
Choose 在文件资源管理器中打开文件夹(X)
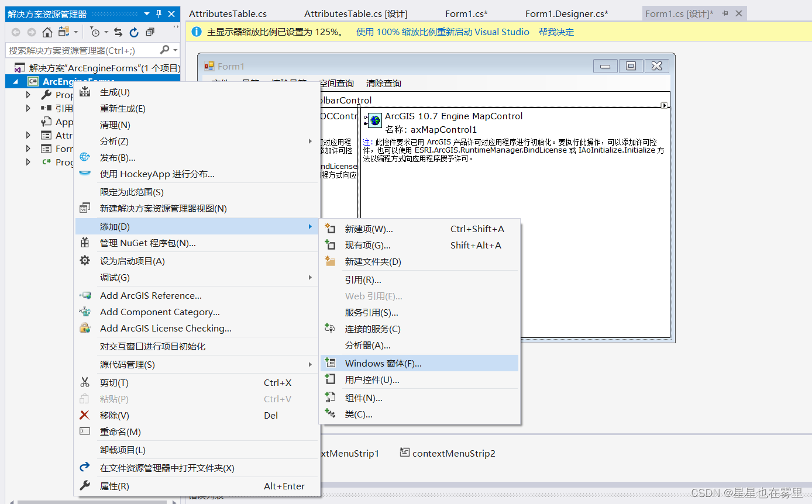coord(197,468)
